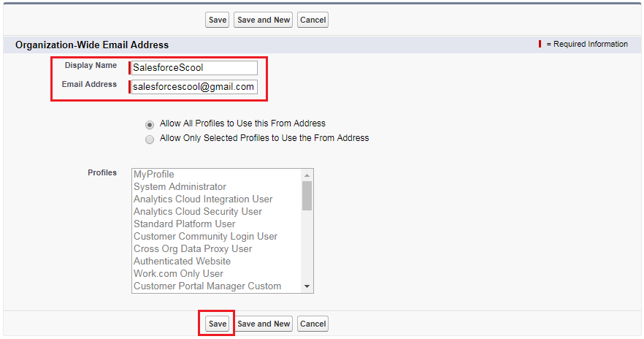
Task: Click the Profiles list scroll up arrow
Action: coord(307,175)
